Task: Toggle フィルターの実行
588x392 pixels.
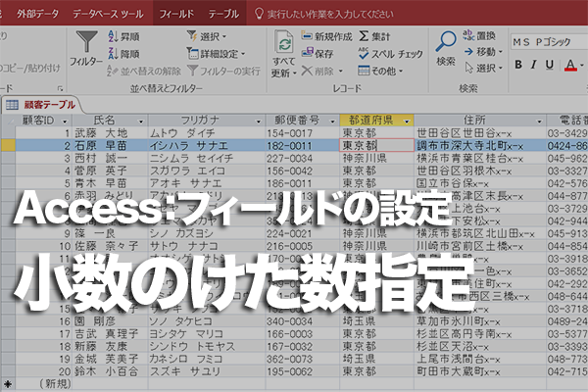Action: tap(223, 71)
